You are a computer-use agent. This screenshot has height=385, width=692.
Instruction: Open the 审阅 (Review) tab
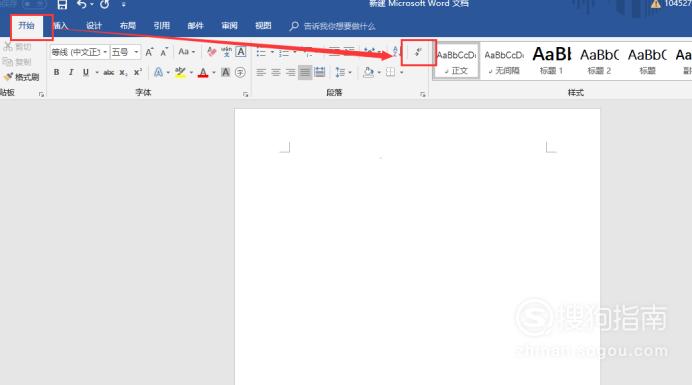[x=229, y=26]
